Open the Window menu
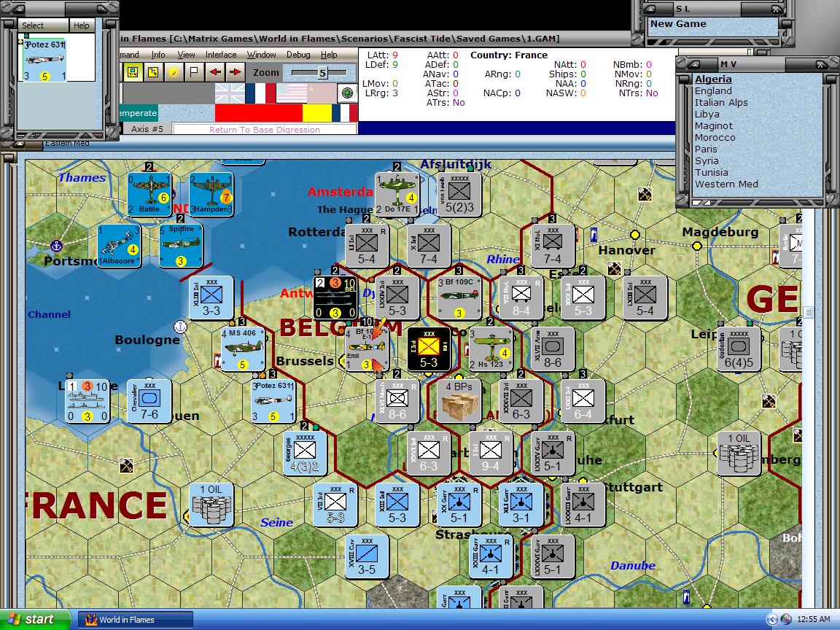 (261, 55)
